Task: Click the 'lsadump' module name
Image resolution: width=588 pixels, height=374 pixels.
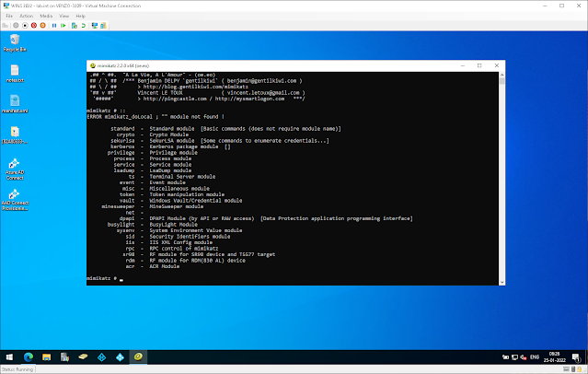Action: (123, 170)
